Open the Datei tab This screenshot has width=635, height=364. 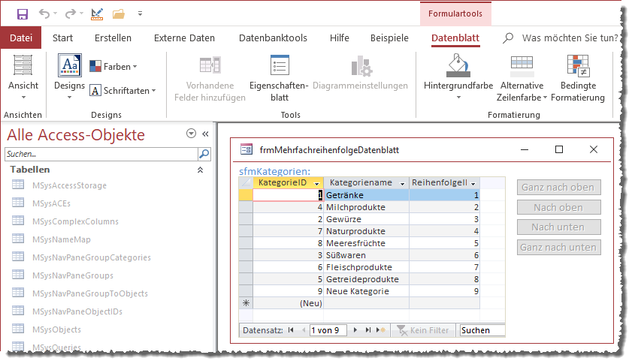[21, 38]
